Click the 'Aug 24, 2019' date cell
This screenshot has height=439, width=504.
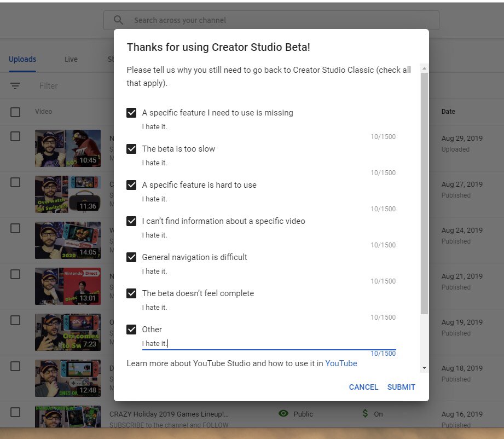click(462, 230)
